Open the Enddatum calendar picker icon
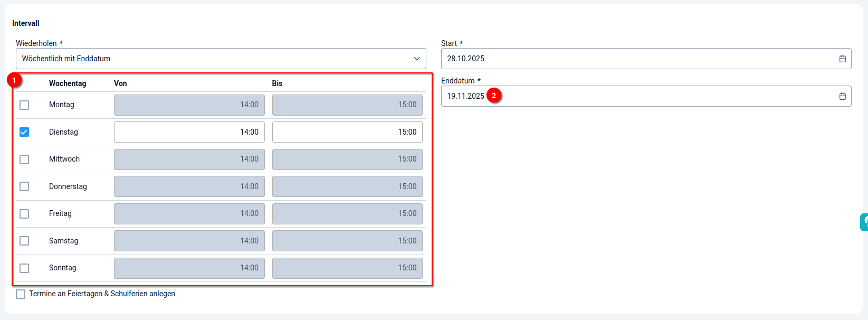The width and height of the screenshot is (868, 320). tap(842, 96)
